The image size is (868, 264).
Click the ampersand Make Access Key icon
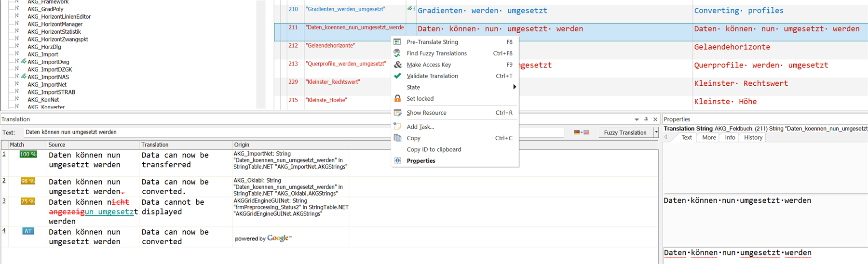click(x=397, y=65)
